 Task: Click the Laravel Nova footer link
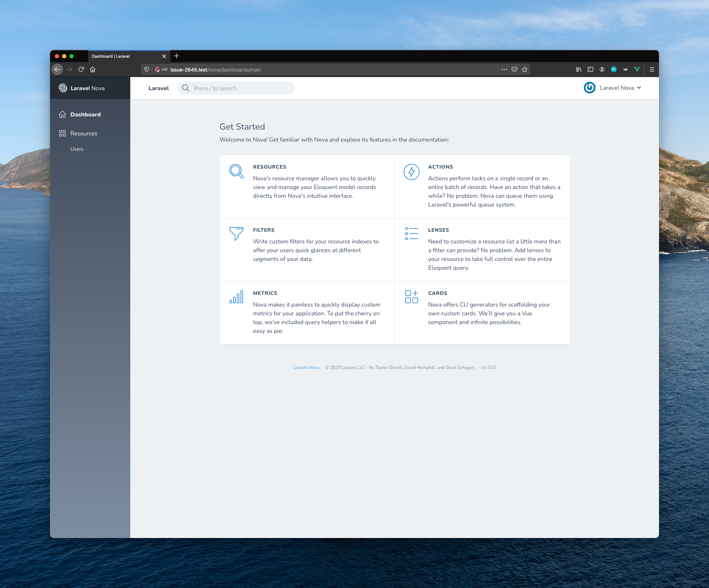point(306,368)
